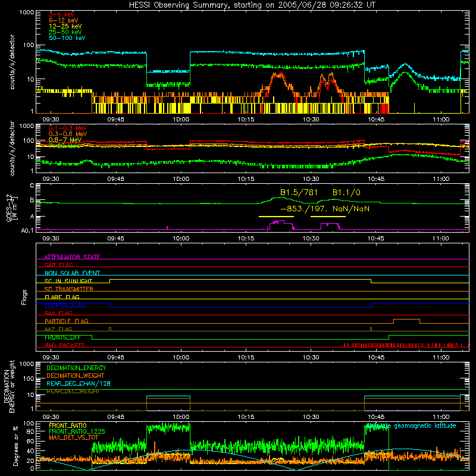Click the A0.1 tick label on GOES axis
This screenshot has width=476, height=476.
pos(27,231)
